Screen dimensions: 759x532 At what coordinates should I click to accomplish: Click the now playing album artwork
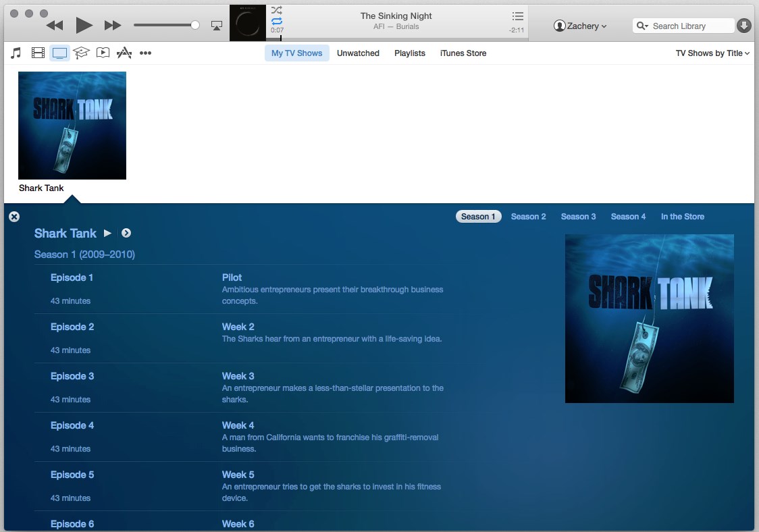tap(247, 23)
